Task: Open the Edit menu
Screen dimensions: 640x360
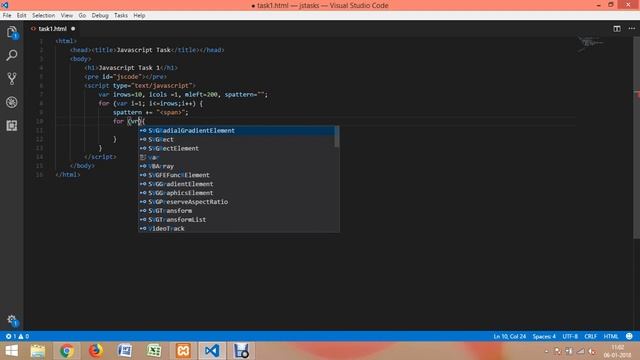Action: click(x=22, y=16)
